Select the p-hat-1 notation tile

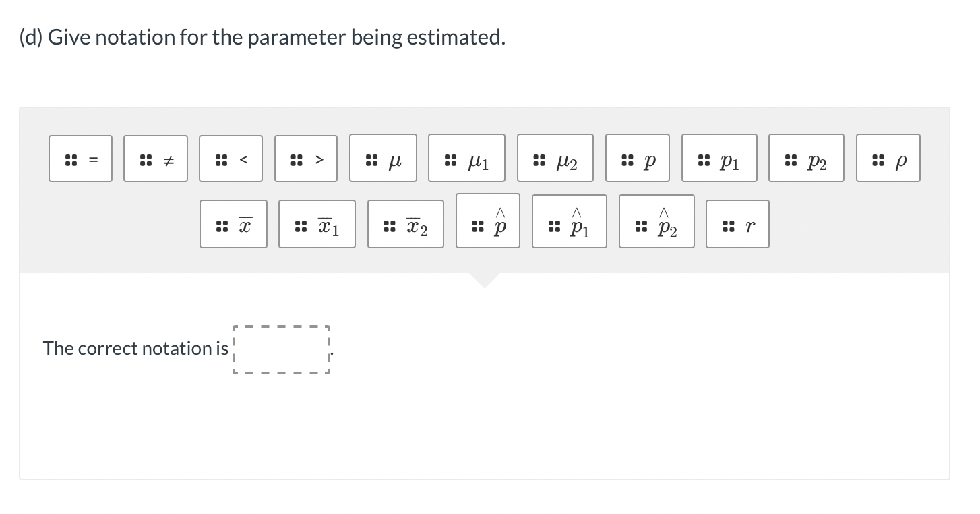(569, 221)
